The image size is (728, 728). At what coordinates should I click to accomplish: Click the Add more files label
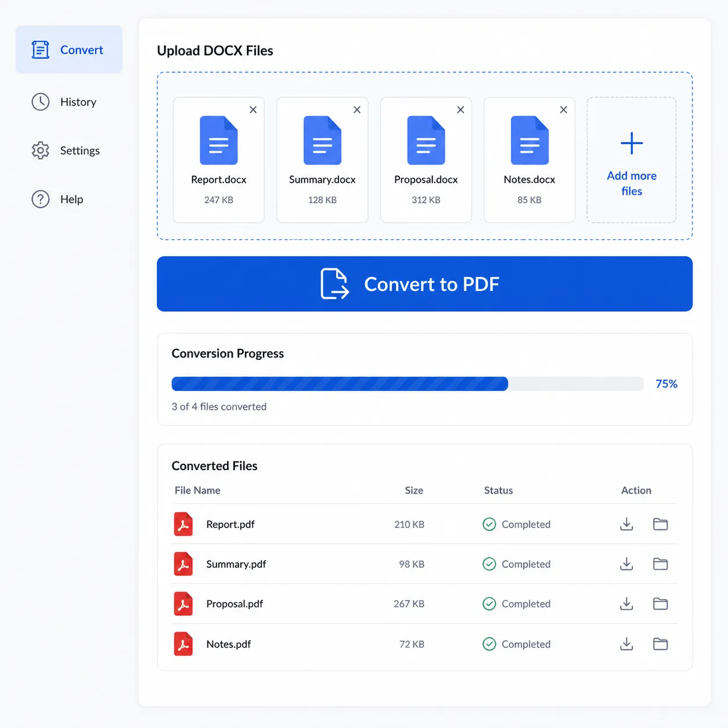(x=632, y=183)
